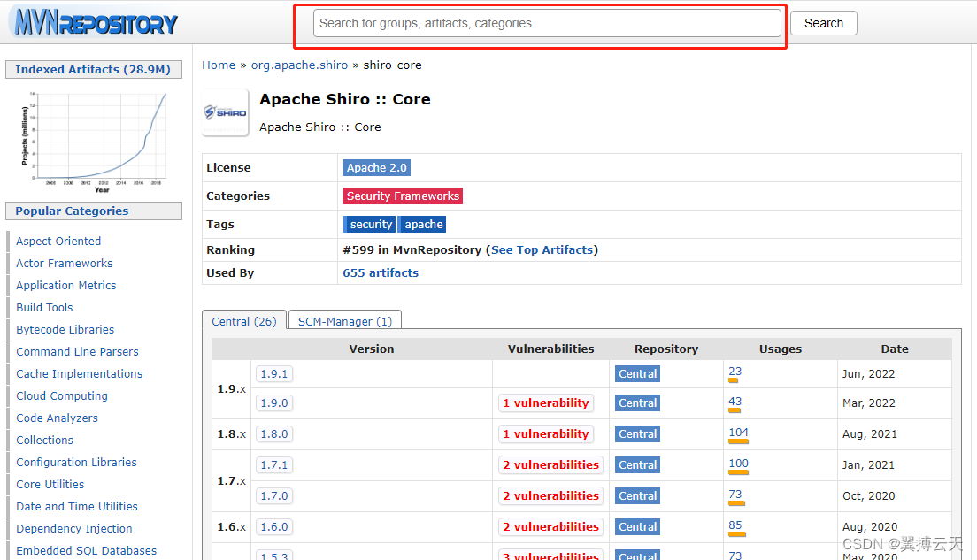
Task: Open usages count 100 for 1.7.1
Action: coord(738,464)
